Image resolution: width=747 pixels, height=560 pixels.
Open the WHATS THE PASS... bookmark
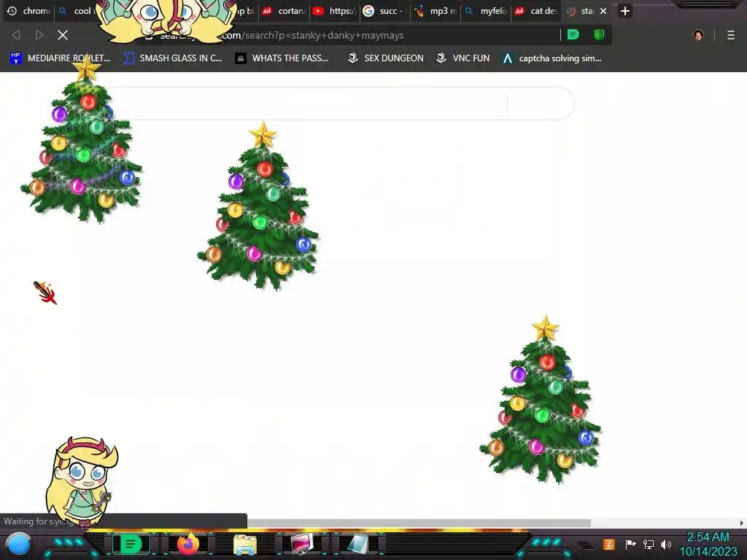coord(282,58)
